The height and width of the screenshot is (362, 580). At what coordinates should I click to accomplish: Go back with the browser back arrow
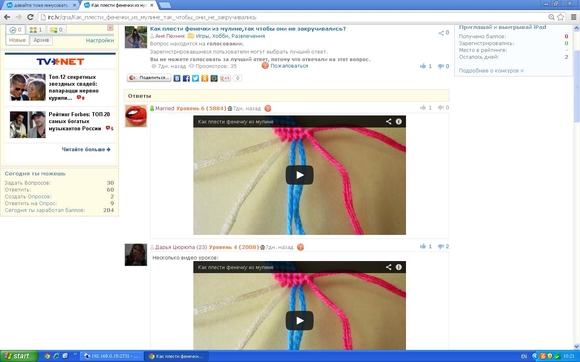[7, 17]
